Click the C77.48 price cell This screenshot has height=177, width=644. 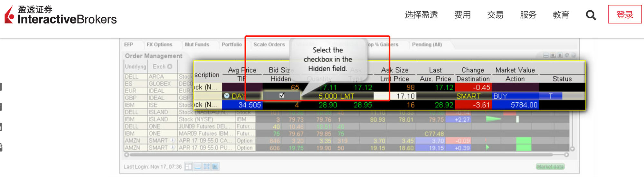(x=434, y=134)
